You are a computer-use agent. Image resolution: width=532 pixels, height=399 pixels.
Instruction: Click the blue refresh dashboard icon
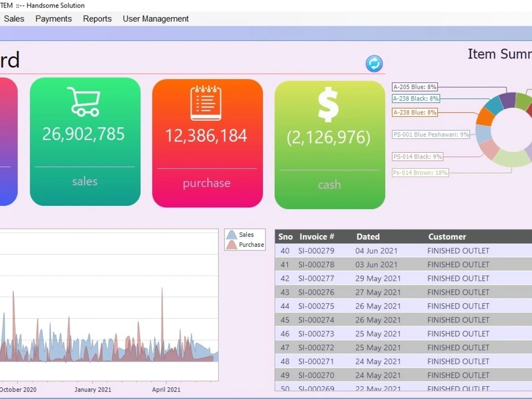coord(374,63)
